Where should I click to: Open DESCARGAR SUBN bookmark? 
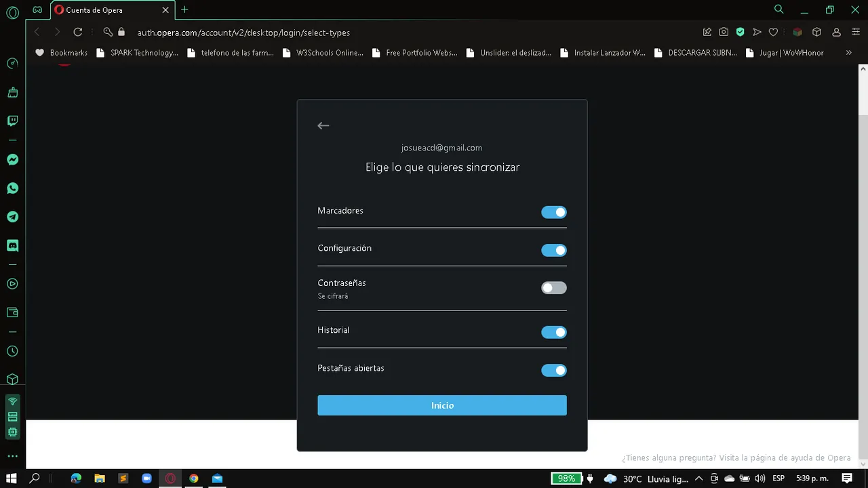(696, 52)
